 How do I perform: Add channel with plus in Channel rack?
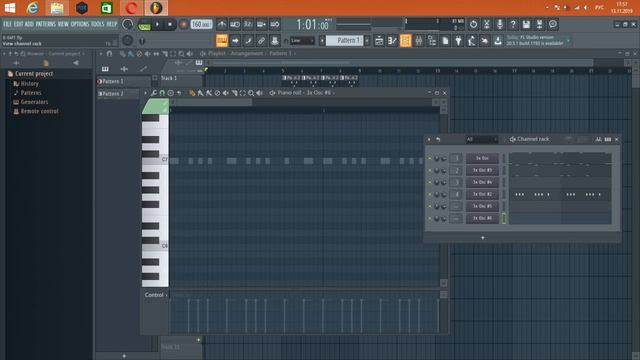click(482, 238)
